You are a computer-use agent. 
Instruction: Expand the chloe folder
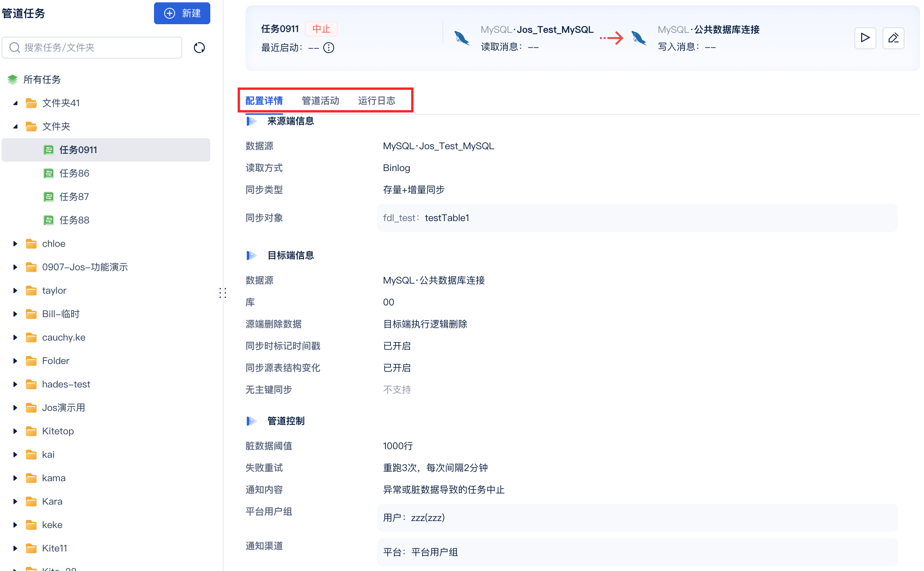[15, 244]
